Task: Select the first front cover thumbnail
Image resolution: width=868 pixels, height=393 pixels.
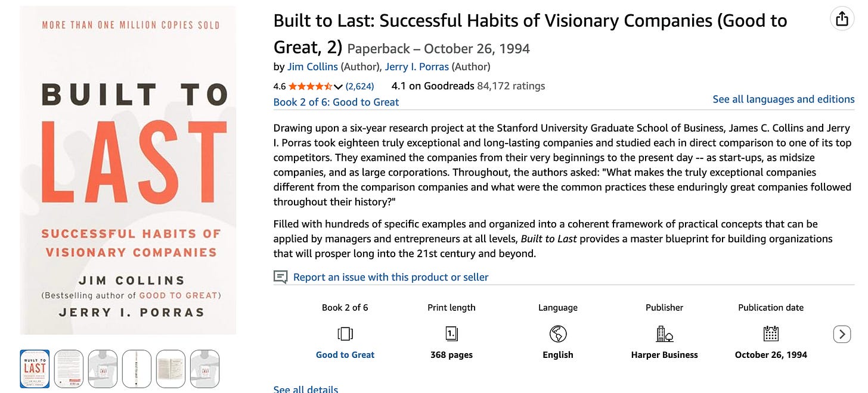Action: click(x=35, y=369)
